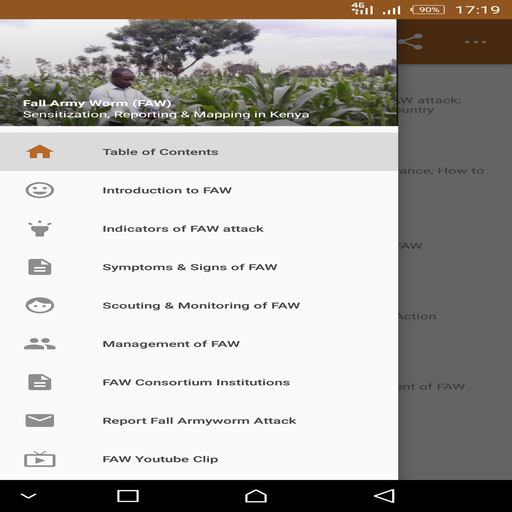
Task: Open Scouting & Monitoring of FAW
Action: [x=199, y=305]
